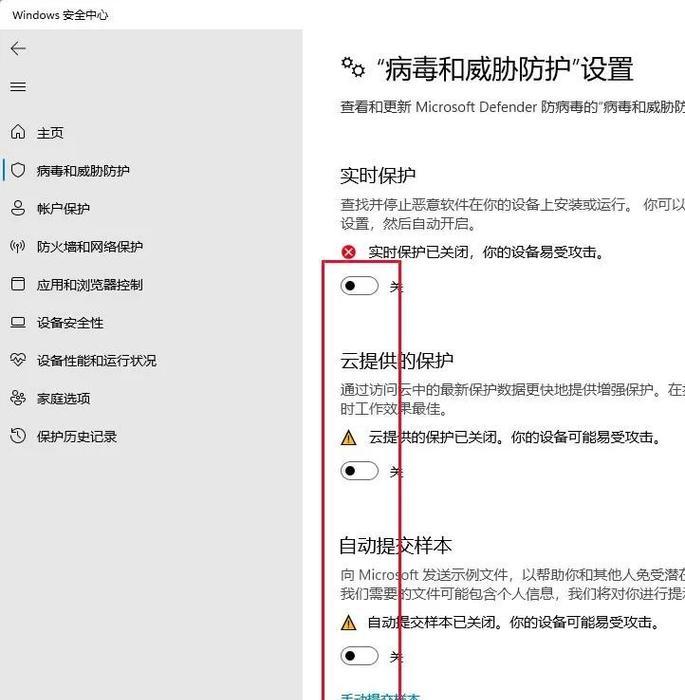
Task: Click the clock icon for 保护历史记录
Action: 18,436
